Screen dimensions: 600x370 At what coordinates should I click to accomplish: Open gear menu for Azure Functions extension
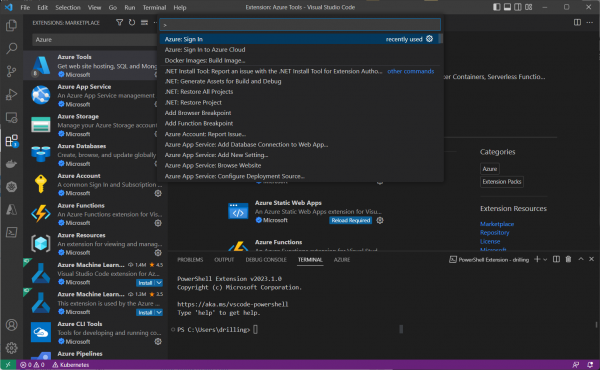(158, 223)
